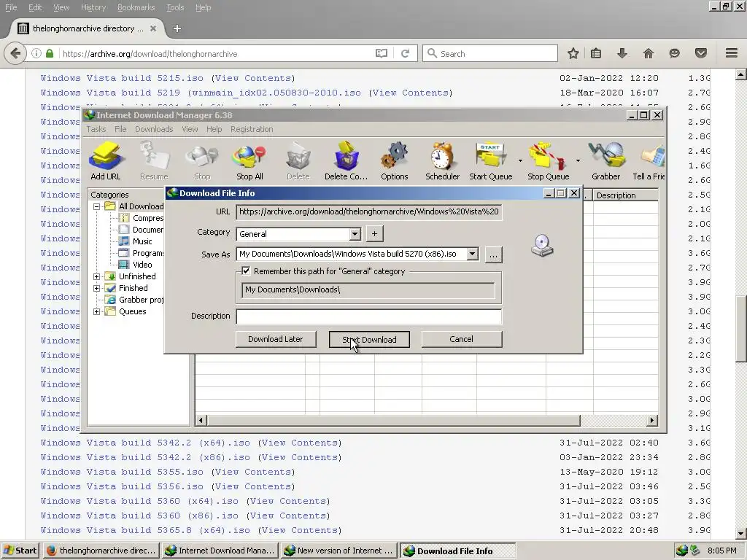Click the Description input field

pos(368,316)
